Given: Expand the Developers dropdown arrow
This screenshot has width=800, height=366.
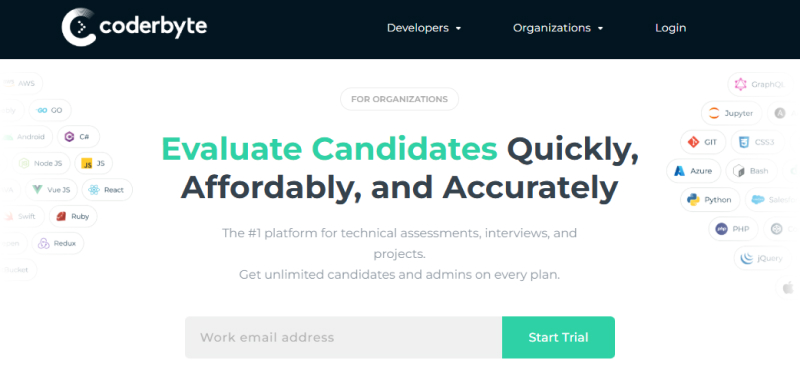Looking at the screenshot, I should 458,29.
